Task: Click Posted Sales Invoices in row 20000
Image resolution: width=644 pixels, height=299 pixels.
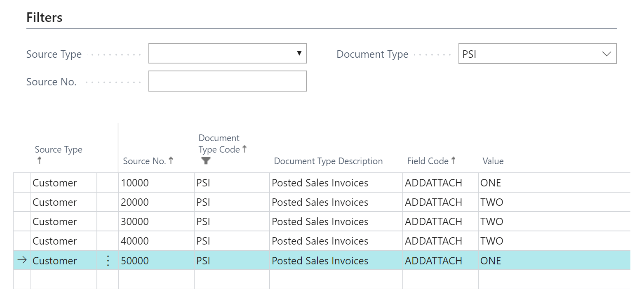Action: (x=320, y=202)
